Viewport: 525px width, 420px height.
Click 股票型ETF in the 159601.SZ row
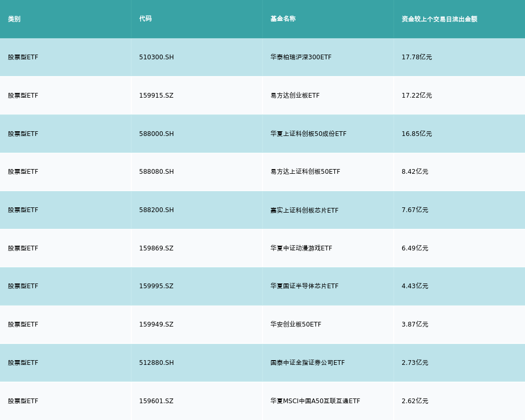[x=23, y=401]
